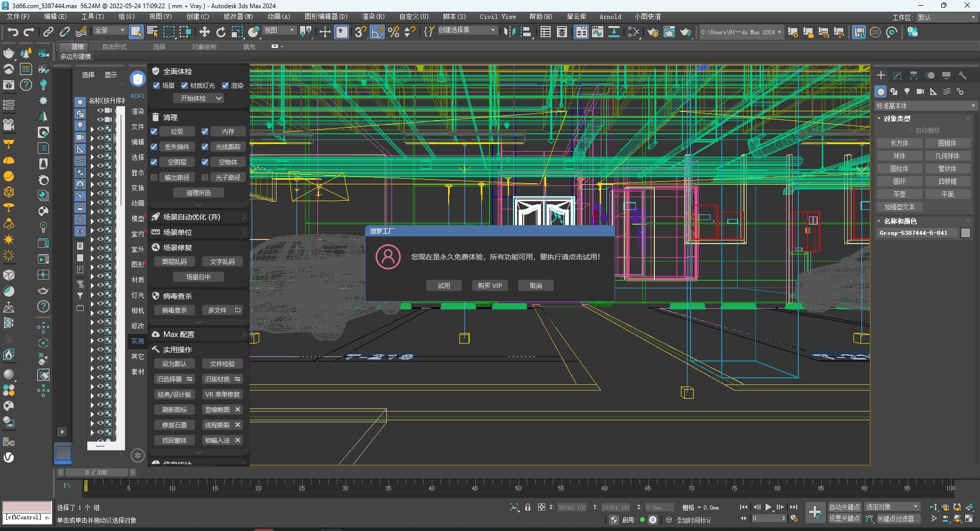Viewport: 980px width, 531px height.
Task: Open the Modify panel tab icon
Action: 897,76
